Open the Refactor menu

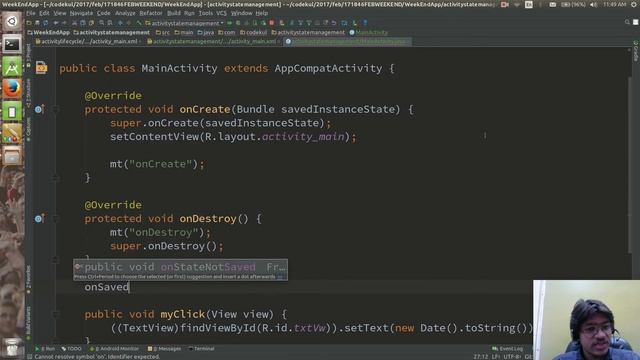(151, 13)
